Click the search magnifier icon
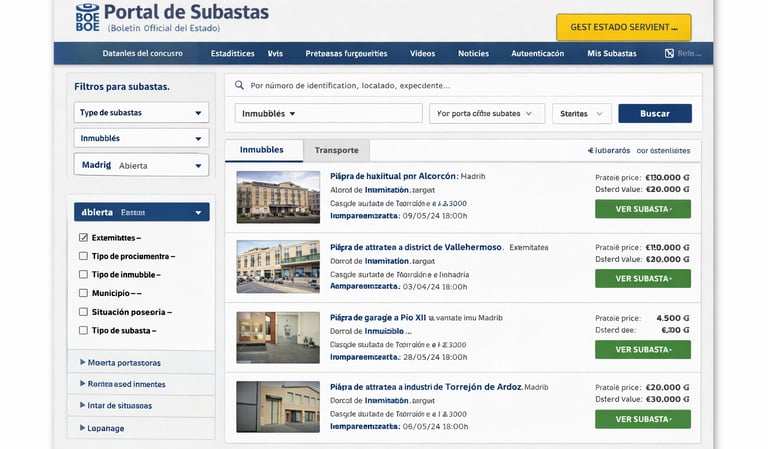Image resolution: width=768 pixels, height=449 pixels. [239, 85]
